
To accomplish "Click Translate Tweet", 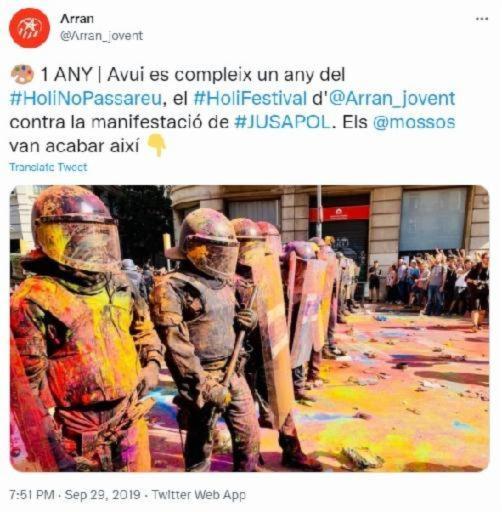I will (x=48, y=167).
